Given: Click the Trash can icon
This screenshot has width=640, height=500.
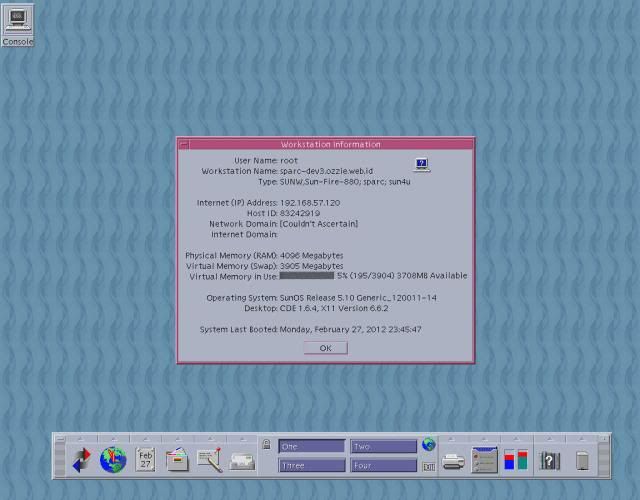Looking at the screenshot, I should pyautogui.click(x=582, y=461).
